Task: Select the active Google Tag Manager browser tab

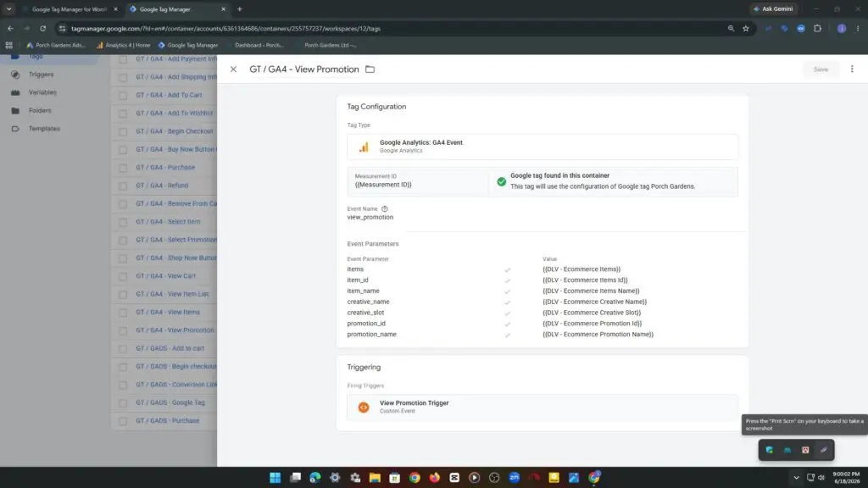Action: pyautogui.click(x=177, y=8)
